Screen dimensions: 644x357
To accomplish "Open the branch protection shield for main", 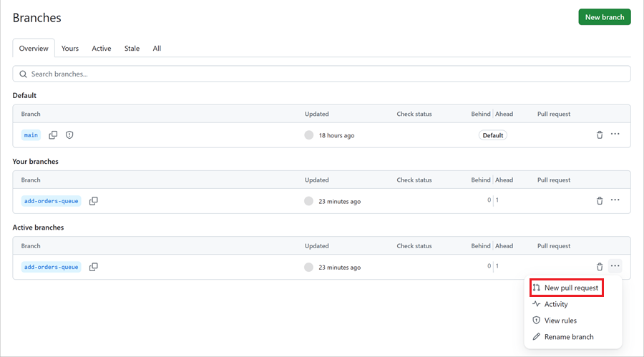I will [x=69, y=135].
